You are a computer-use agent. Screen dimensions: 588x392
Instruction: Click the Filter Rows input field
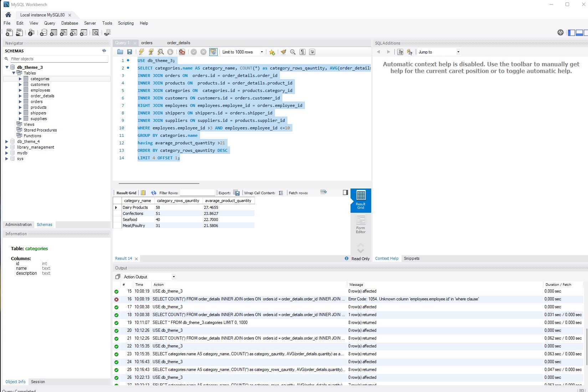tap(198, 193)
